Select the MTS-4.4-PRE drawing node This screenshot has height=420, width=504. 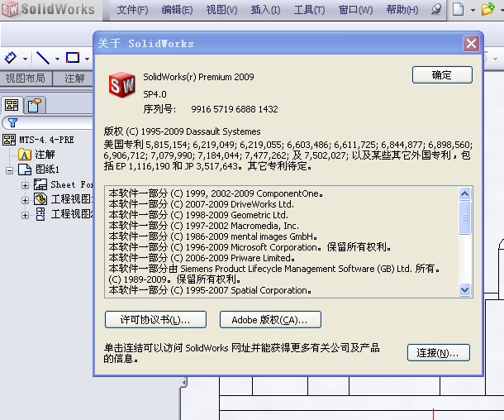pos(46,140)
